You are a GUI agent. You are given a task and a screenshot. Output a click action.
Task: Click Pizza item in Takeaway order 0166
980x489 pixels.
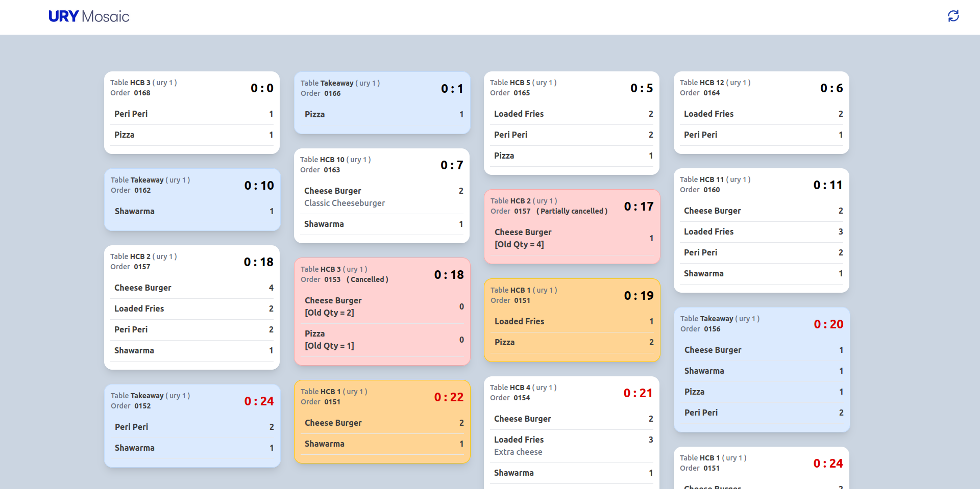tap(382, 114)
